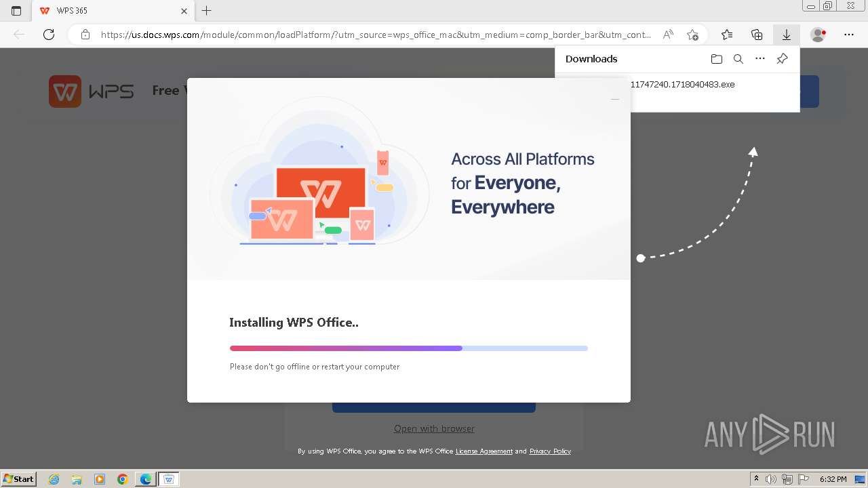Open the tab actions menu icon
Screen dimensions: 868x488
click(16, 11)
